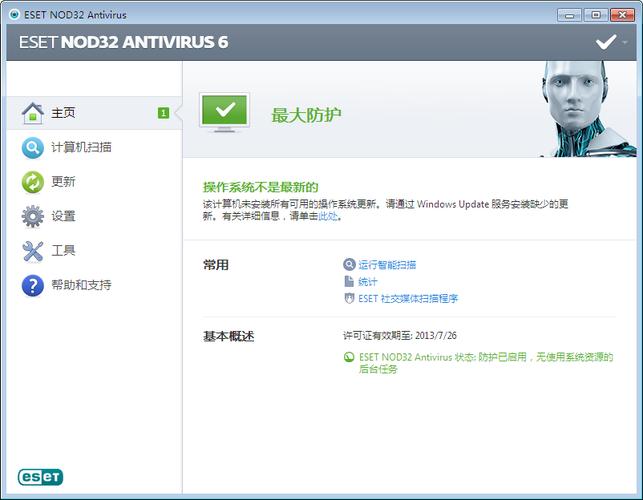
Task: Click the green monitor checkmark protection icon
Action: point(225,112)
